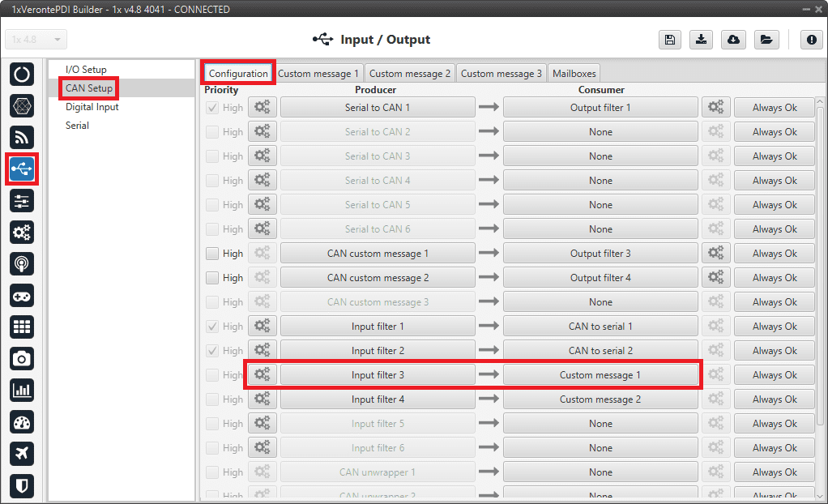Open consumer selector showing CAN to serial 1

(x=600, y=326)
